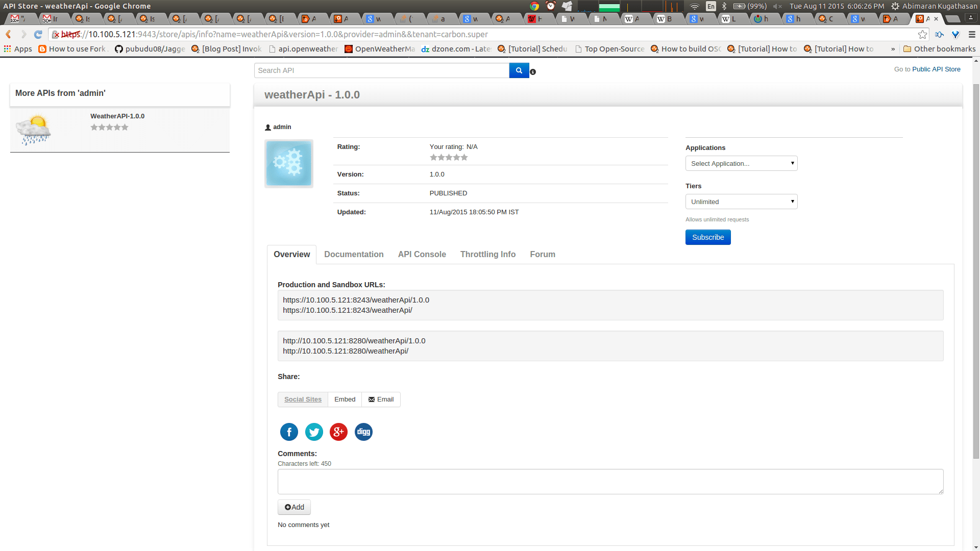Select the Embed share option
Screen dimensions: 980x551
pos(345,399)
